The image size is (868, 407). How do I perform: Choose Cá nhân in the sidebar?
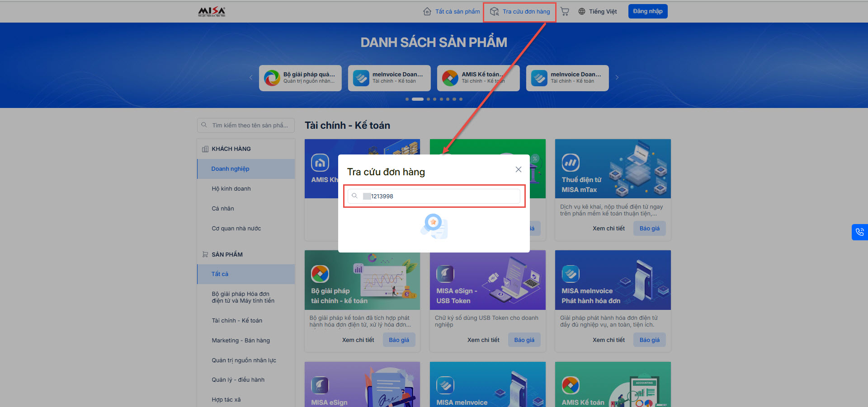[x=246, y=209]
